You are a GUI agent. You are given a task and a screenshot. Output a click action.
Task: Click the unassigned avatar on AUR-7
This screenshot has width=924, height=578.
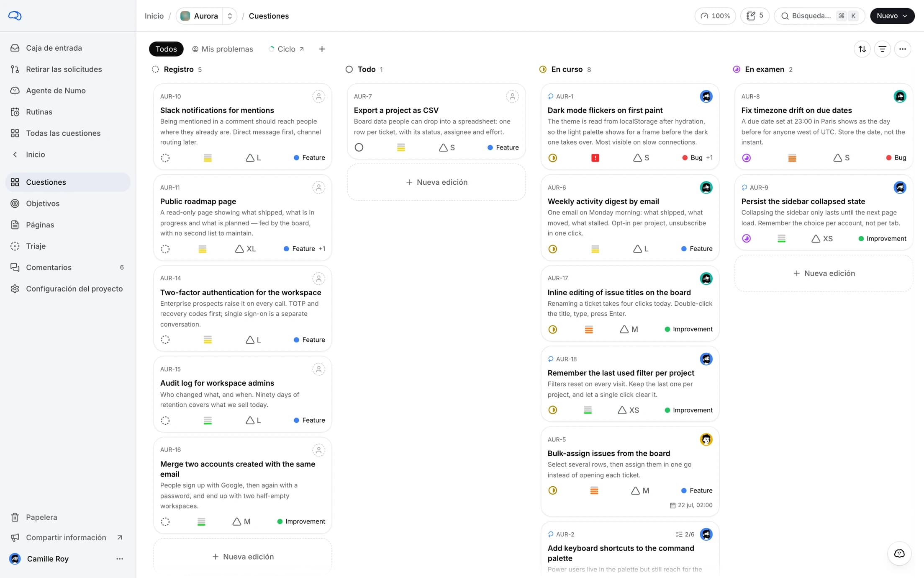512,97
